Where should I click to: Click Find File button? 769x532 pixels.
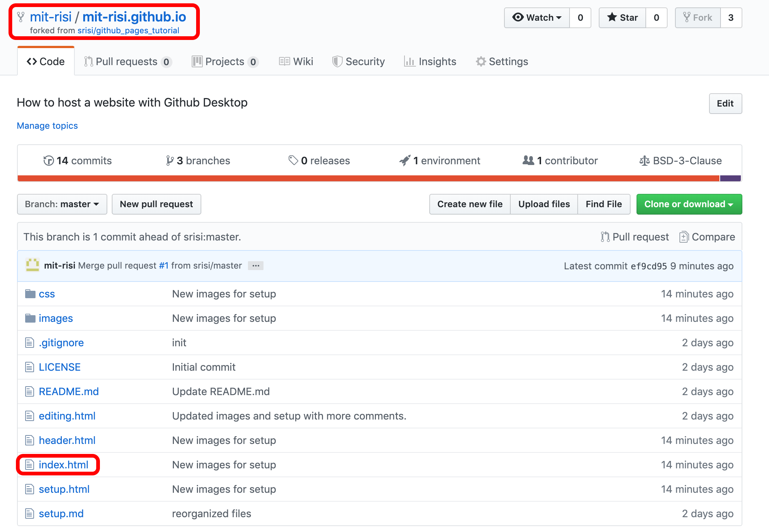point(604,204)
